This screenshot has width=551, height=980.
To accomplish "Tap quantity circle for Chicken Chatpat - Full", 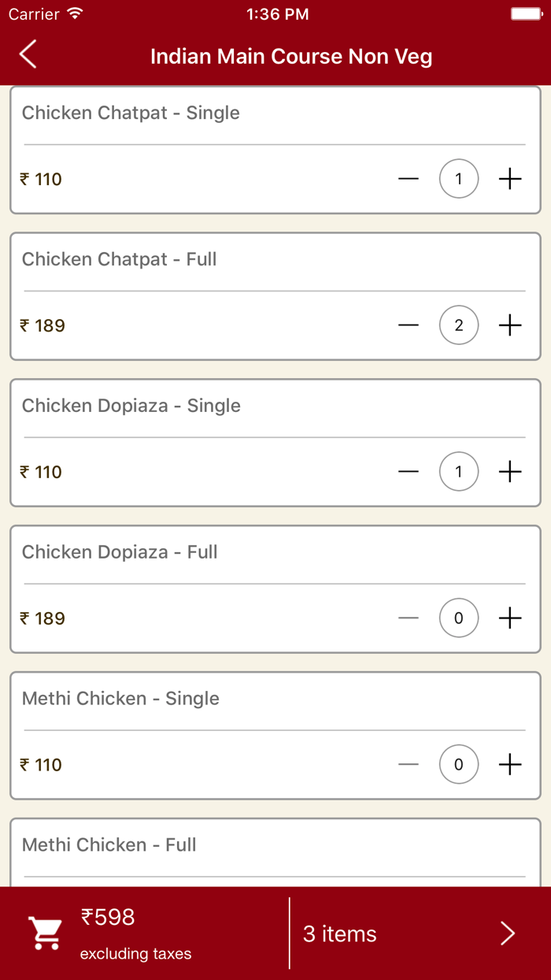I will (x=459, y=325).
